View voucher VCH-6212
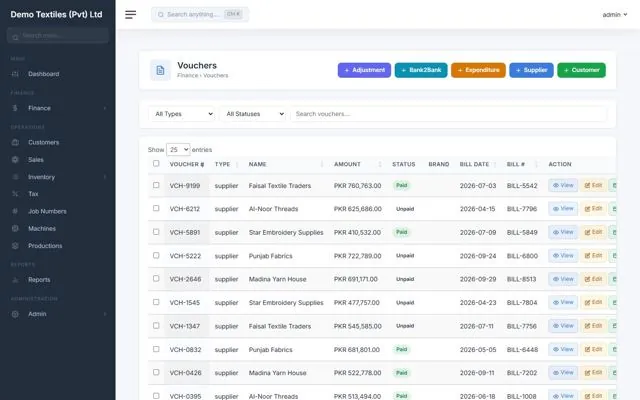The width and height of the screenshot is (640, 400). [563, 209]
